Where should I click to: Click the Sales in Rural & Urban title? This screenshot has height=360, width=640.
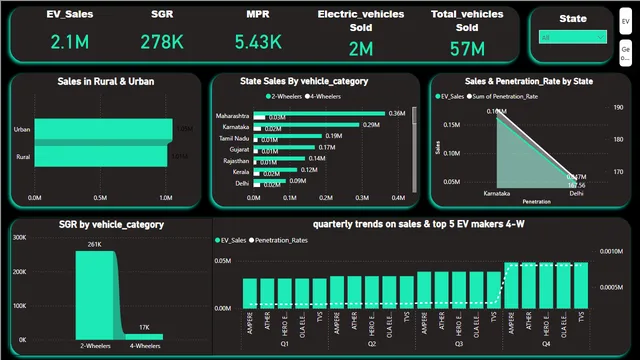click(106, 81)
